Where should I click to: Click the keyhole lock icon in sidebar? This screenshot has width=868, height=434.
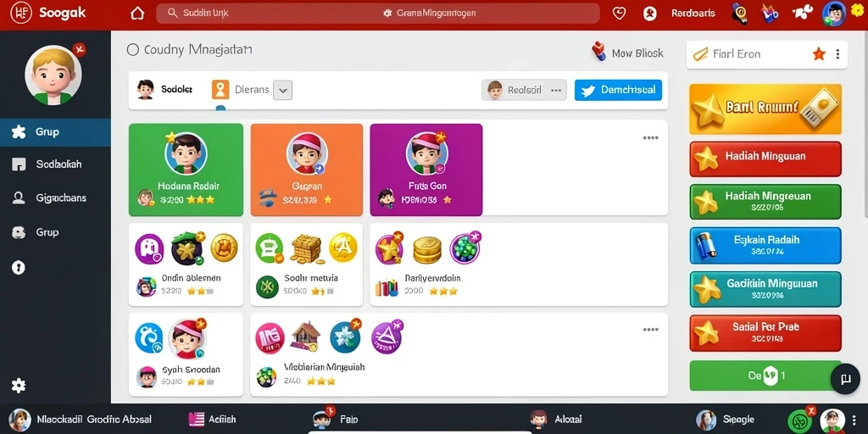[x=19, y=268]
